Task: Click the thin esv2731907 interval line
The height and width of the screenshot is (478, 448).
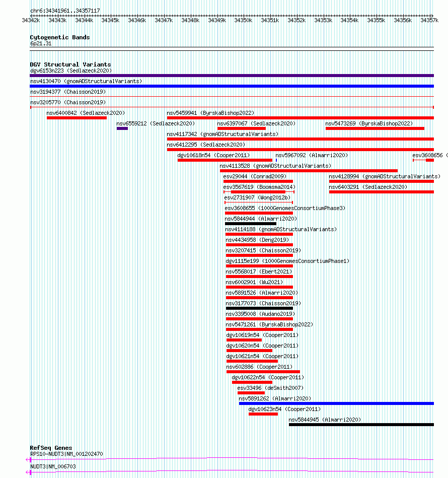Action: pyautogui.click(x=259, y=202)
